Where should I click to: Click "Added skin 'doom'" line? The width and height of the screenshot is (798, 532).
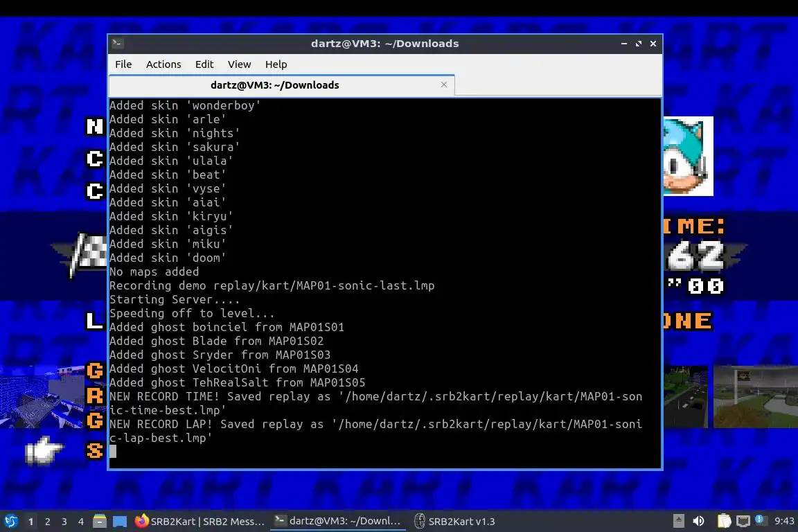pyautogui.click(x=168, y=258)
